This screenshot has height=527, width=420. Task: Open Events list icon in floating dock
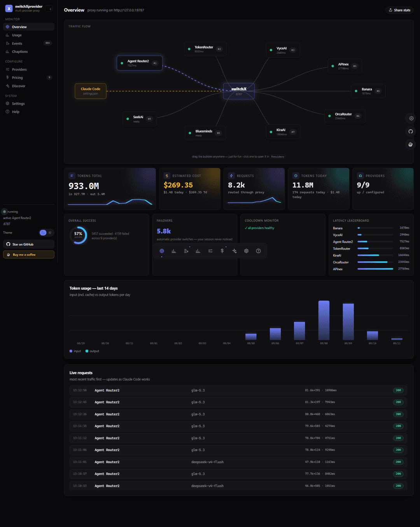click(x=186, y=251)
